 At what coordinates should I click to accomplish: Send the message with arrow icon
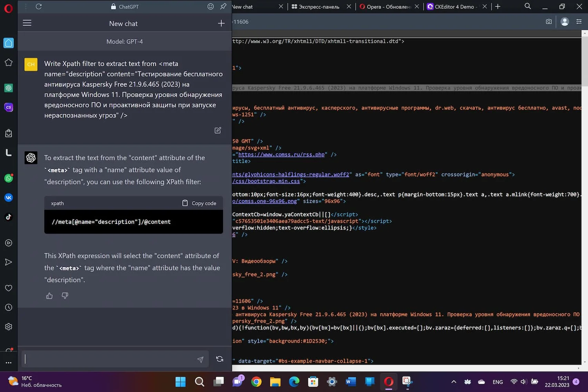(200, 359)
